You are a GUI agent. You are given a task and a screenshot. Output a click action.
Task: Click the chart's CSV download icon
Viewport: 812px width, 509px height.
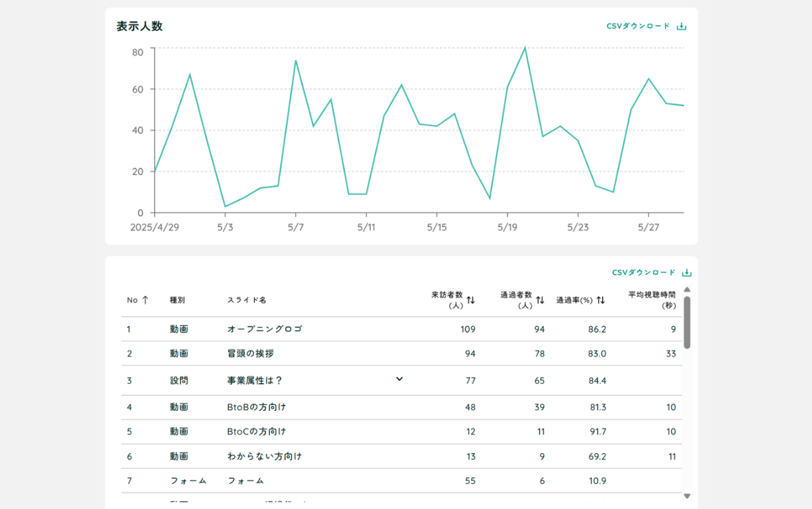click(681, 27)
